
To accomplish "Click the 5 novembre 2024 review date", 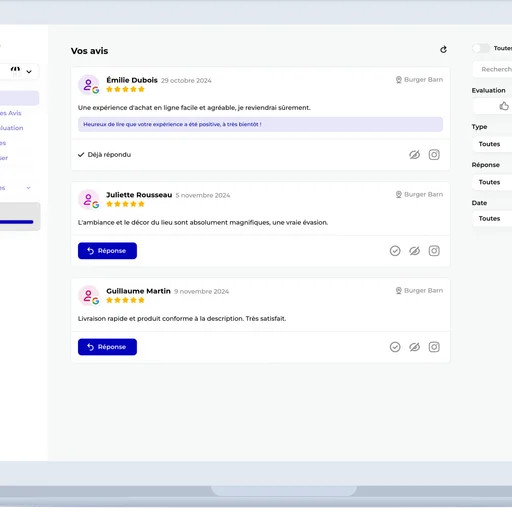I will (203, 195).
